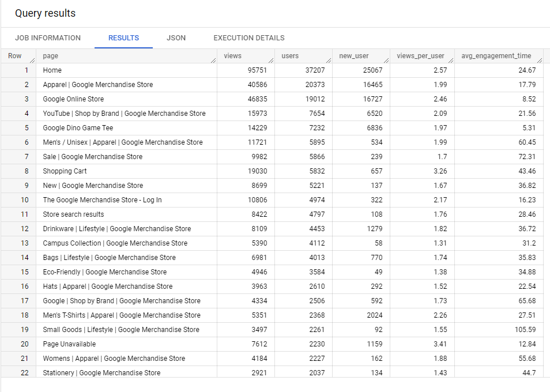Click new_user value 25067 for Home
Screen dimensions: 550x392
pyautogui.click(x=372, y=70)
